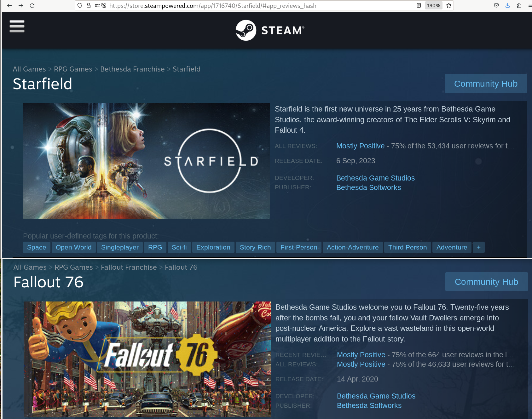Click the Starfield header artwork image

tap(147, 161)
